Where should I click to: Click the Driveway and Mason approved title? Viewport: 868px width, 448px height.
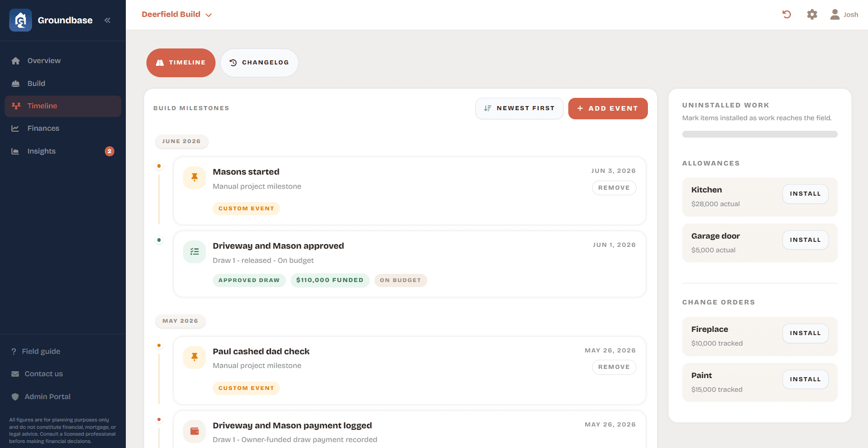coord(278,246)
